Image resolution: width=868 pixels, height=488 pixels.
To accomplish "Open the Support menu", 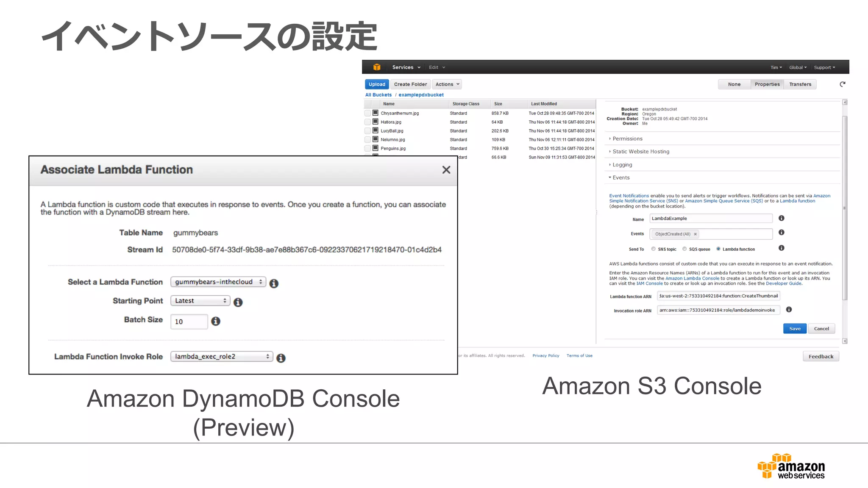I will click(824, 67).
